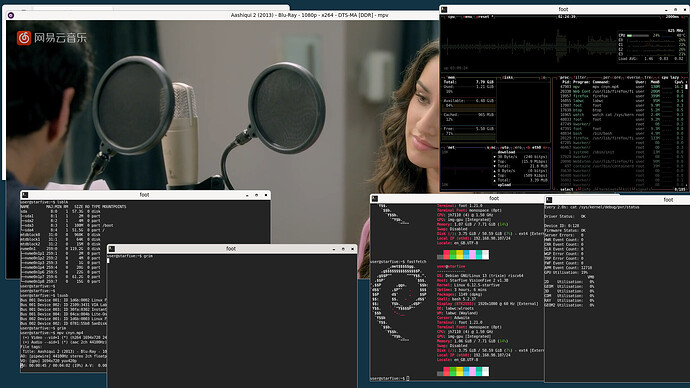This screenshot has width=690, height=388.
Task: Select the 'Web Cont' process row in btop
Action: coord(621,91)
